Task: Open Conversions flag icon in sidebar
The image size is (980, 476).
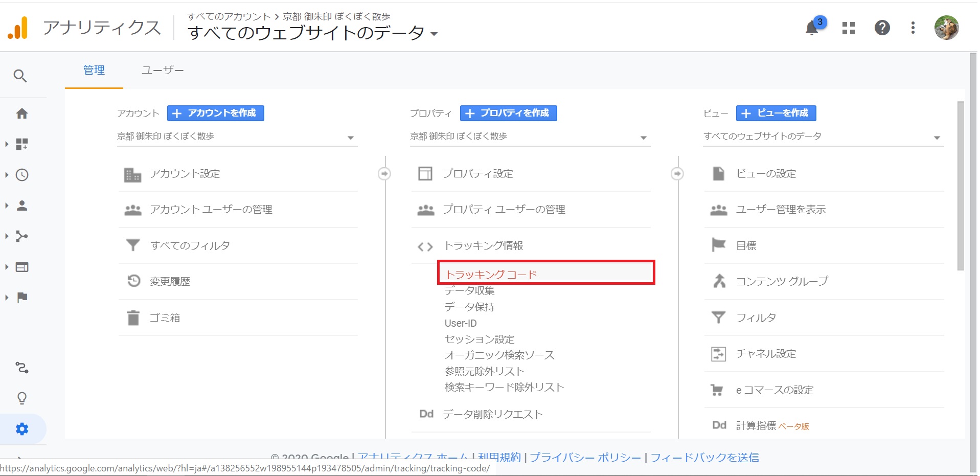Action: [x=22, y=298]
